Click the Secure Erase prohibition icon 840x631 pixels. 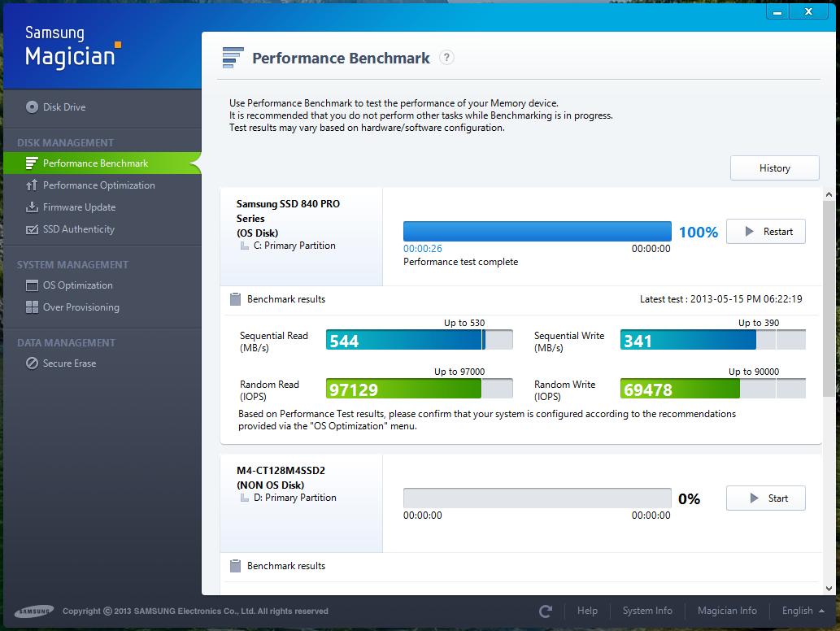click(33, 363)
